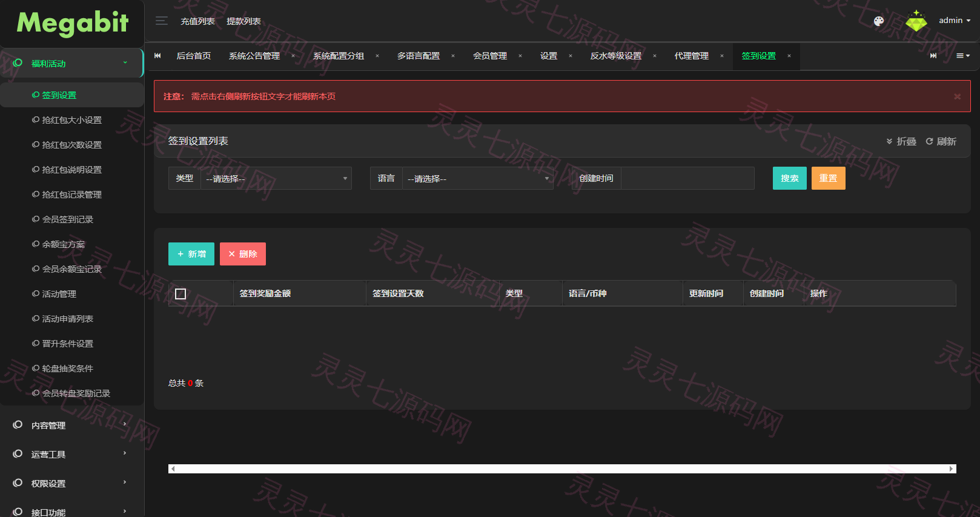
Task: Open the 提款列表 link
Action: (x=244, y=21)
